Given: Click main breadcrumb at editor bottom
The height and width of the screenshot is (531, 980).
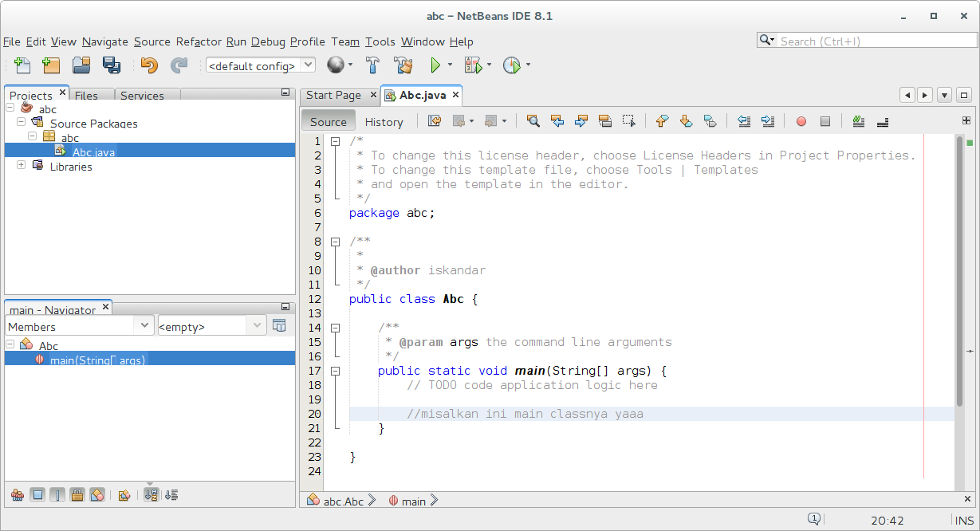Looking at the screenshot, I should click(x=414, y=501).
